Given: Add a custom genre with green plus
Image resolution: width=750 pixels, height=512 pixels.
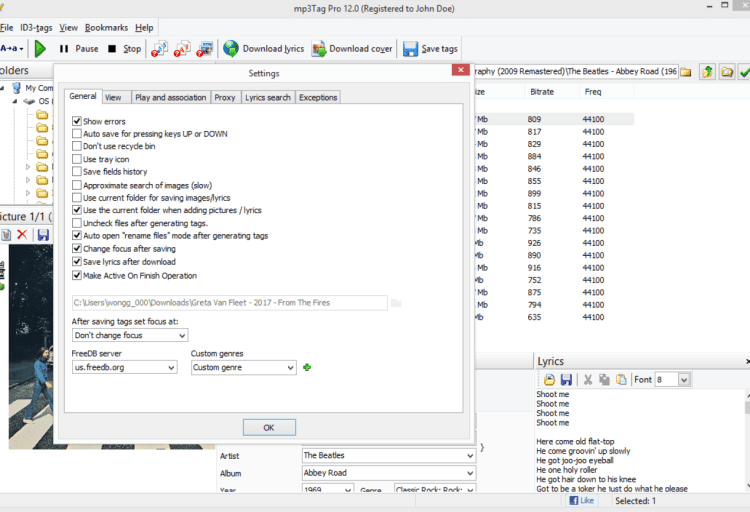Looking at the screenshot, I should point(307,367).
